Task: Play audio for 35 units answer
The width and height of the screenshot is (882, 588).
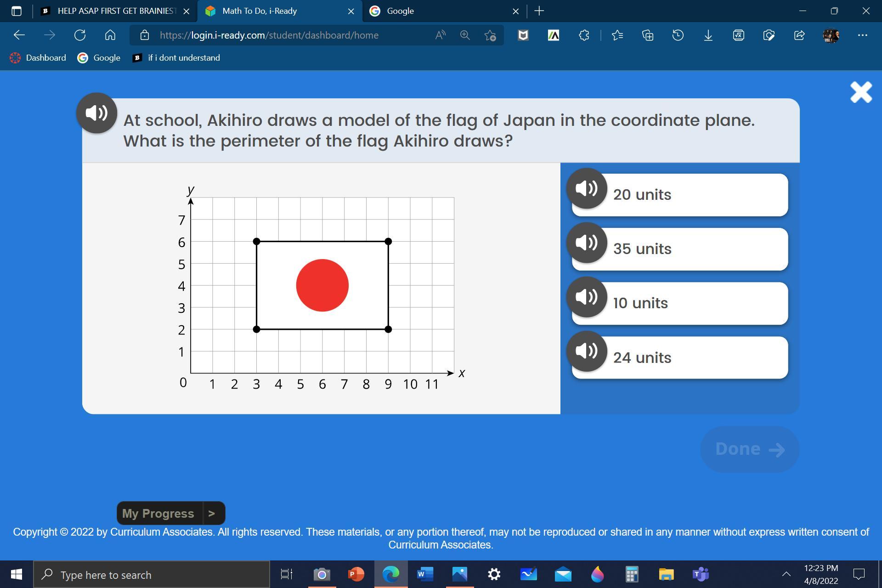Action: pyautogui.click(x=587, y=243)
